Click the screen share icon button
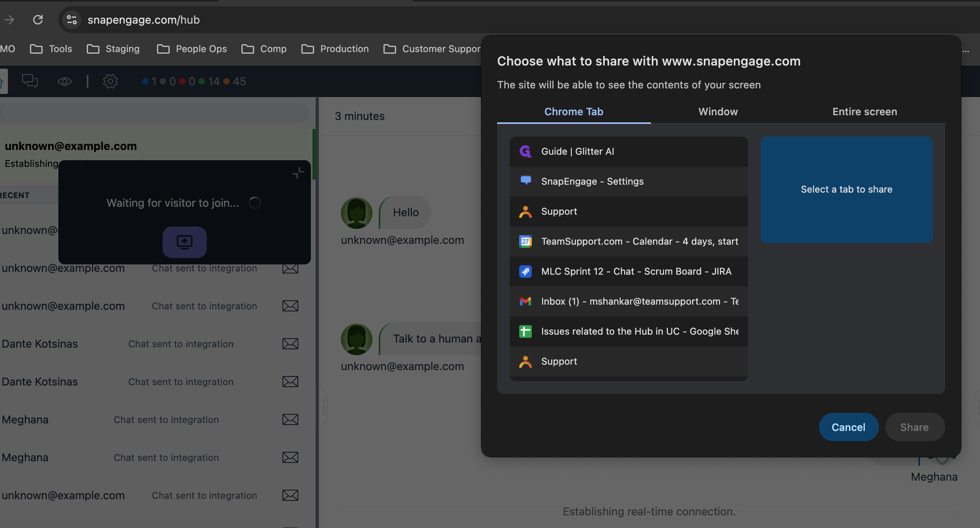Screen dimensions: 980x528 tap(184, 242)
